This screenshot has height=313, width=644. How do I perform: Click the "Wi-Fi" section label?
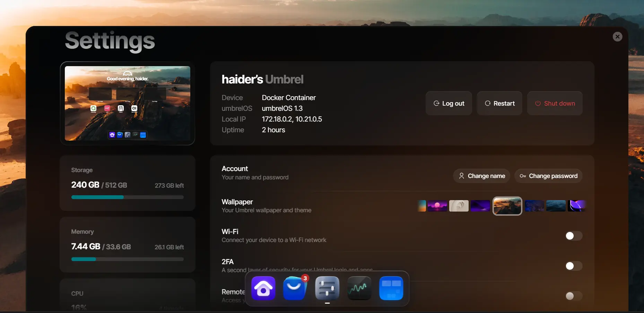click(x=230, y=232)
